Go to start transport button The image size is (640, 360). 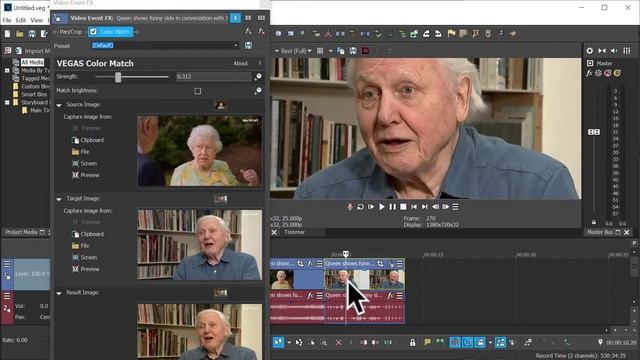click(414, 207)
